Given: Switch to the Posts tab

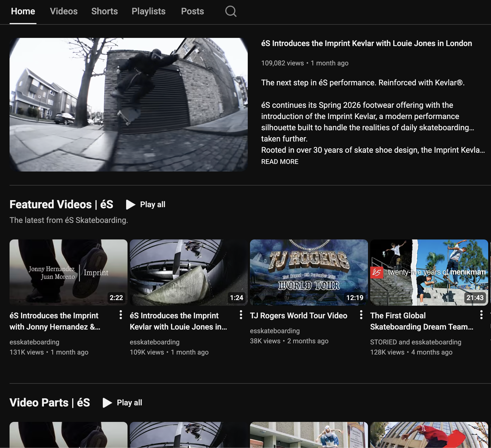Looking at the screenshot, I should (192, 11).
